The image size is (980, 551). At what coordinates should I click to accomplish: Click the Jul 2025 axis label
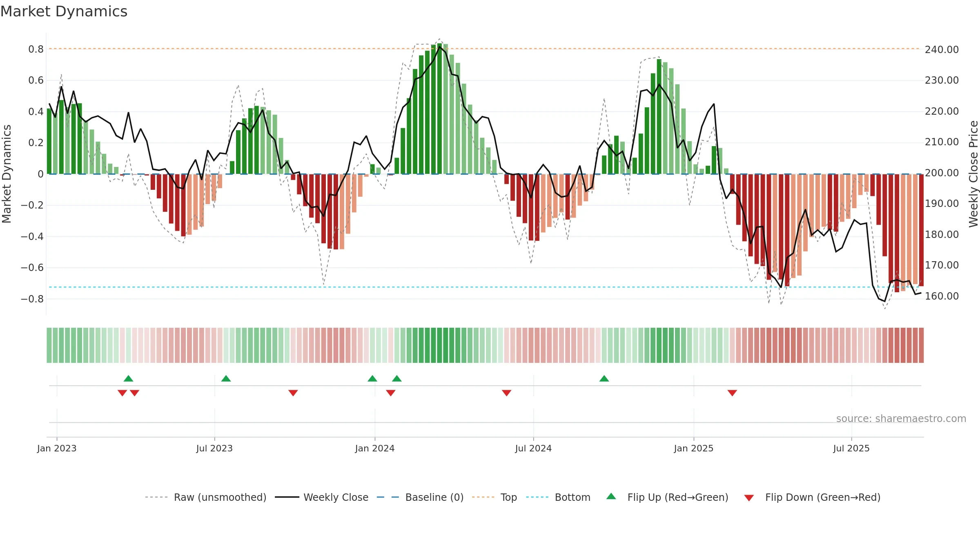[x=851, y=448]
